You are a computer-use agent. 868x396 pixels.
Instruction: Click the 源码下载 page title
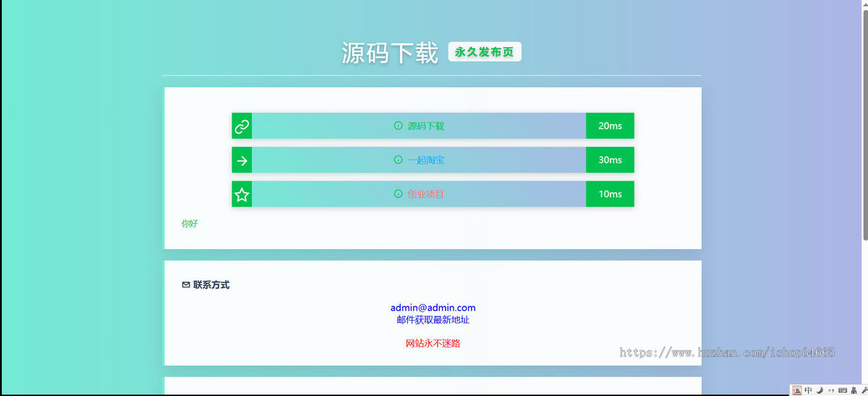click(x=390, y=53)
